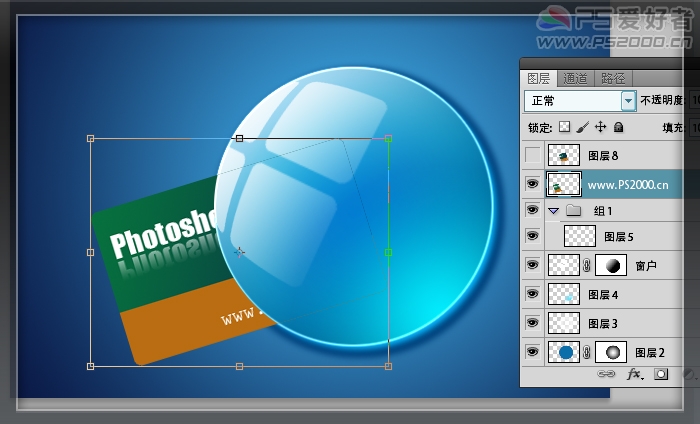
Task: Hide the 组 1 group
Action: pos(533,210)
